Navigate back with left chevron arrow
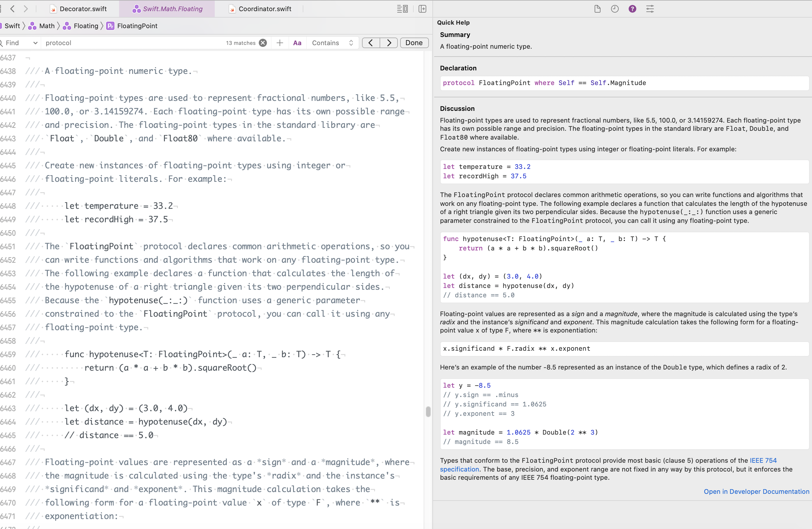Screen dimensions: 812x529 [x=13, y=9]
